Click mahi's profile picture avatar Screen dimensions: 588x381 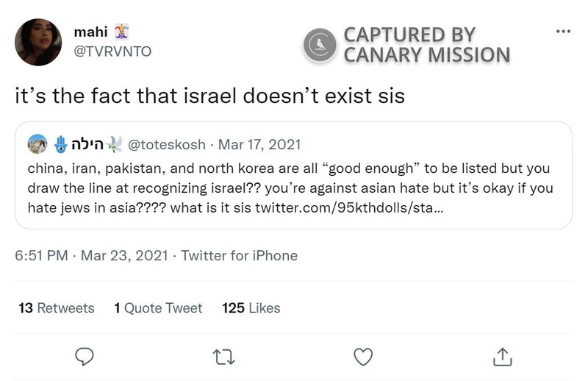pos(38,42)
